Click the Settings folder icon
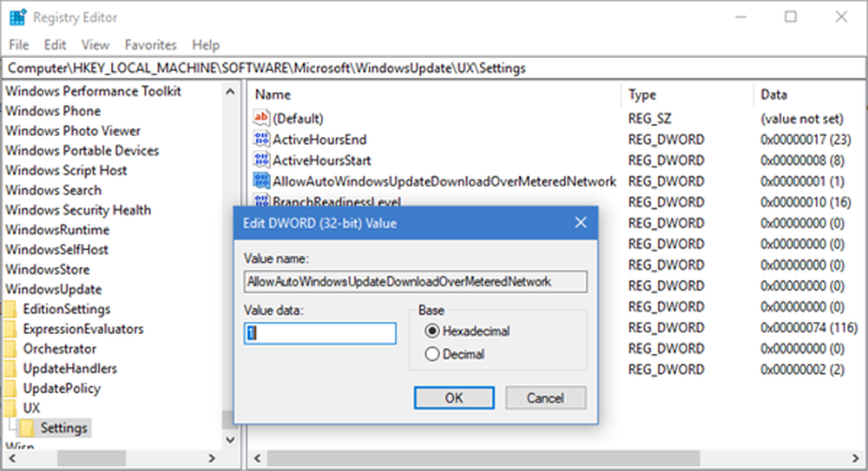 coord(27,428)
